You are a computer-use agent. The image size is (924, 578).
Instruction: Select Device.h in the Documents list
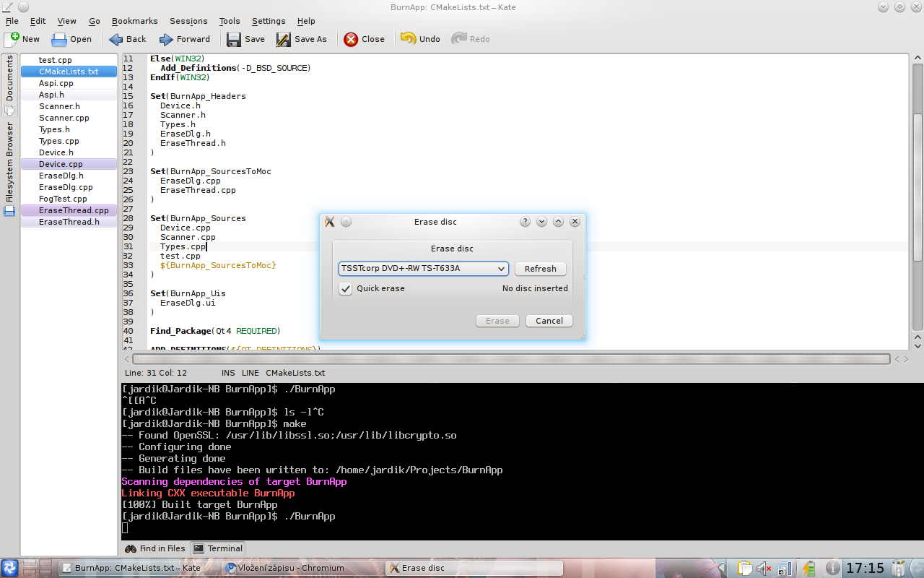click(69, 152)
